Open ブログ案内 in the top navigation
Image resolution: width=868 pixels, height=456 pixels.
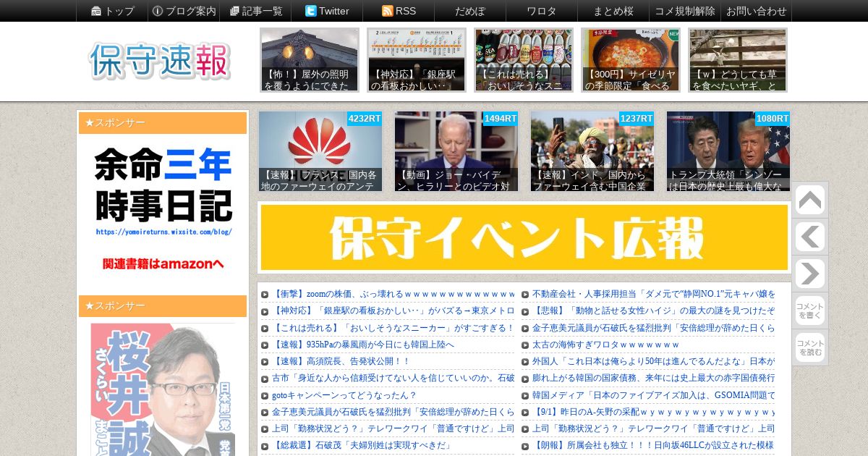(x=184, y=11)
